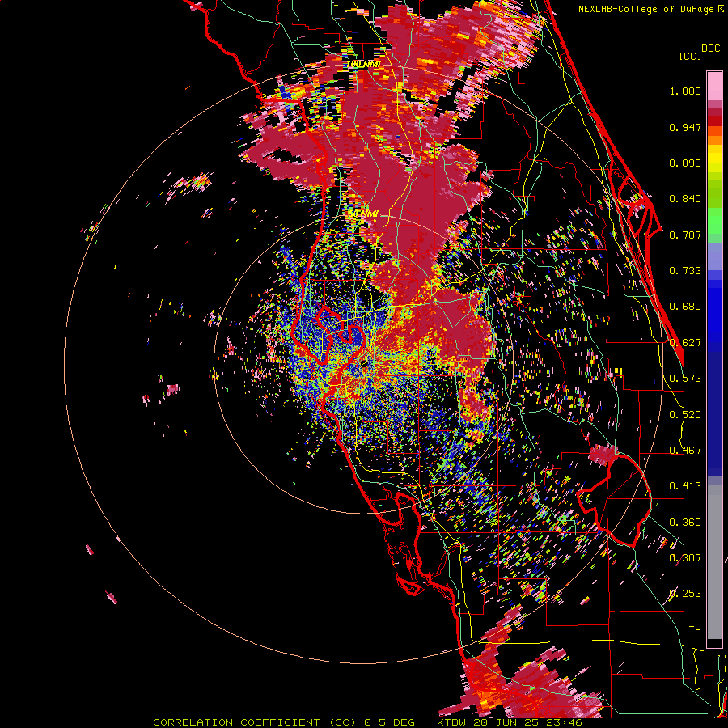Select the 0.413 scale value
Image resolution: width=728 pixels, height=728 pixels.
click(685, 486)
